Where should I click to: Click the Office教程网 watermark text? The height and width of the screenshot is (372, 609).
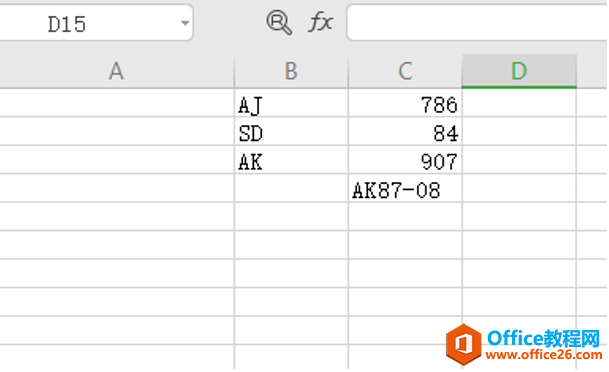tap(544, 338)
